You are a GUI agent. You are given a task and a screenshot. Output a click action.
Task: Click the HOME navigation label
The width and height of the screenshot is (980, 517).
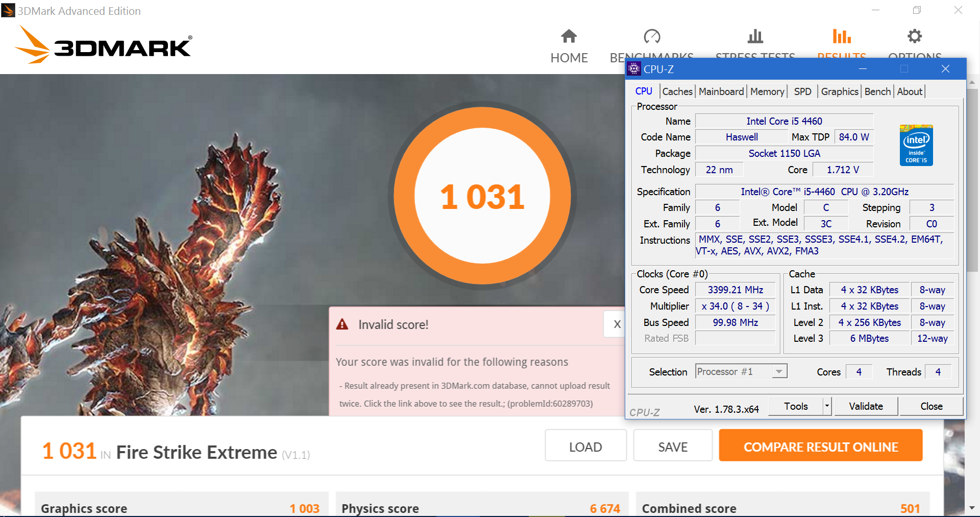coord(569,58)
